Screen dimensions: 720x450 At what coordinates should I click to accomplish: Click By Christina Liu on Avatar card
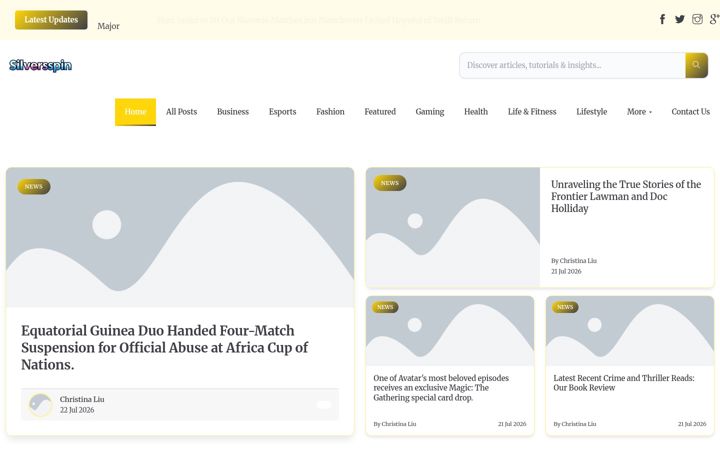[x=395, y=424]
